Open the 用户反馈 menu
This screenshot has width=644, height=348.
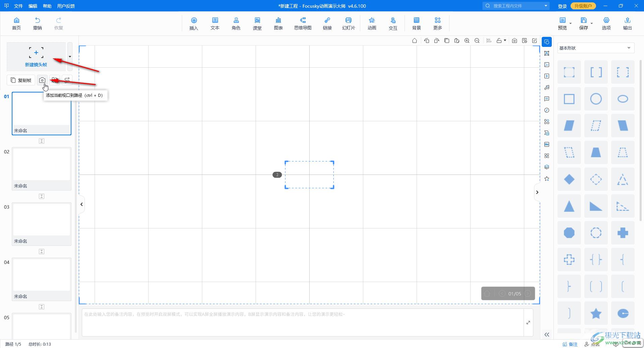pos(66,6)
